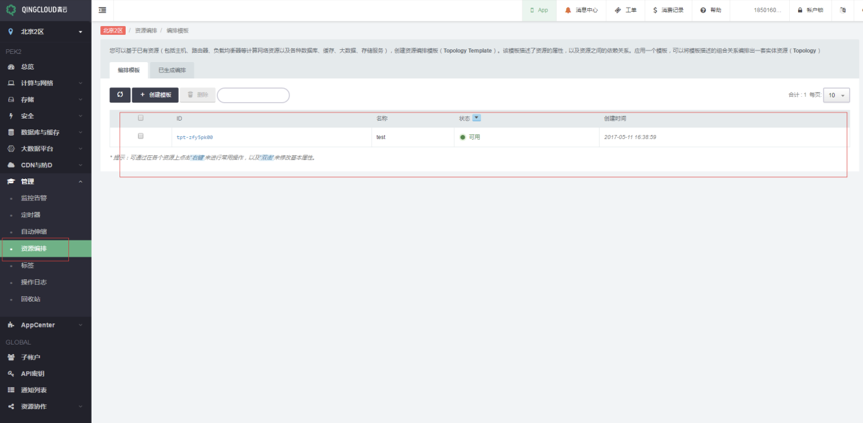The width and height of the screenshot is (863, 423).
Task: Click the refresh icon button above the table
Action: click(120, 95)
